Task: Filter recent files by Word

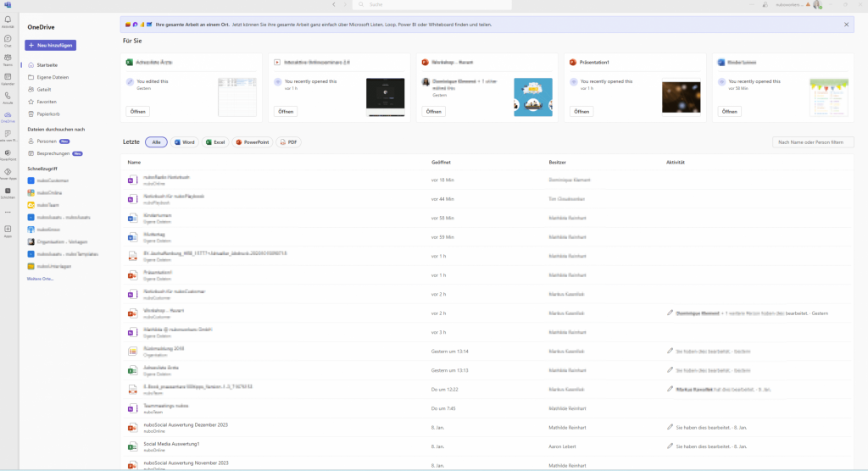Action: 184,142
